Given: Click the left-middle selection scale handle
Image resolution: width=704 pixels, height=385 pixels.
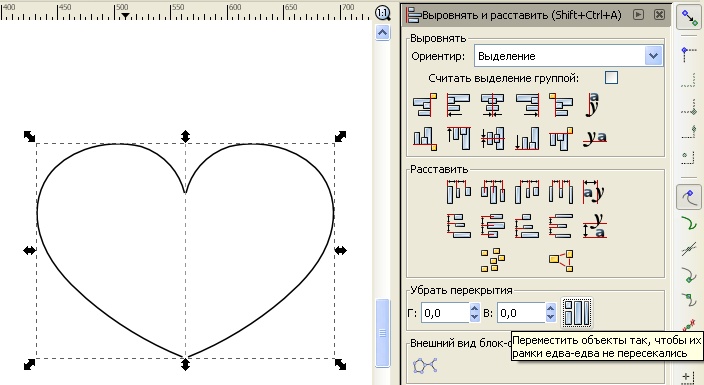Looking at the screenshot, I should click(x=30, y=250).
